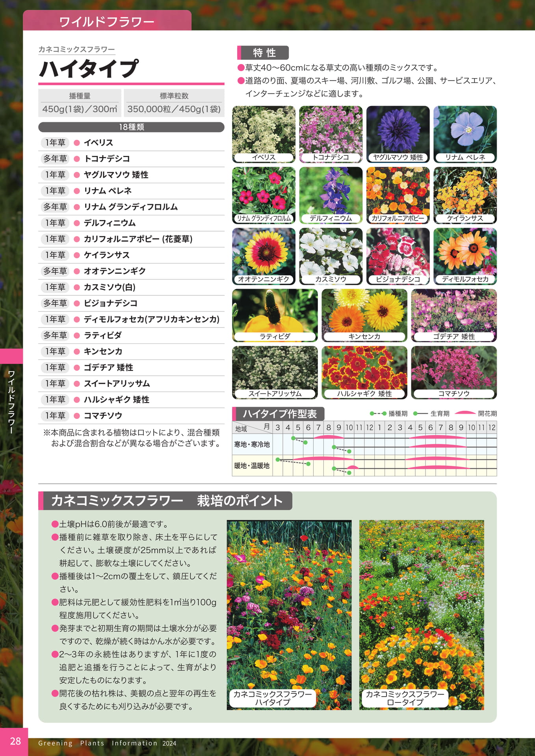Select the ディモルフォセカ(アフリカキンセンカ) row
Screen dimensions: 535x756
(131, 319)
